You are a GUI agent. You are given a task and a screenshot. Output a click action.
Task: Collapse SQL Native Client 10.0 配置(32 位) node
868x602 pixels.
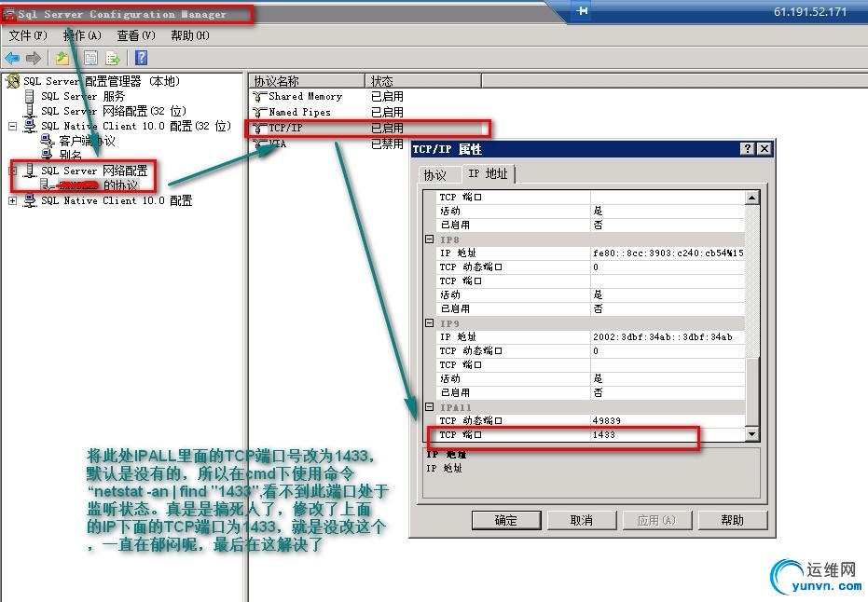point(13,126)
